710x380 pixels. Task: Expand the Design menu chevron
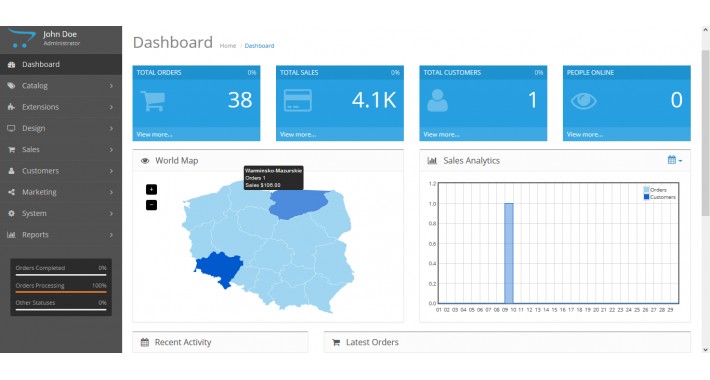[111, 128]
